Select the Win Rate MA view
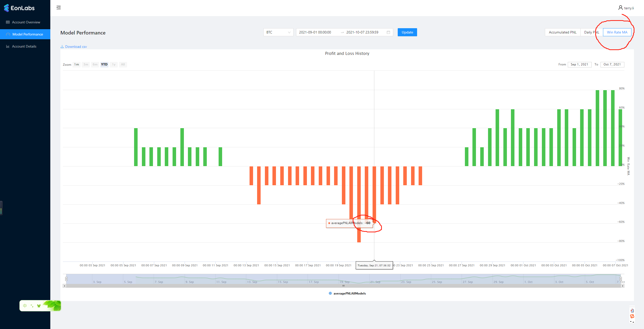 click(x=617, y=32)
